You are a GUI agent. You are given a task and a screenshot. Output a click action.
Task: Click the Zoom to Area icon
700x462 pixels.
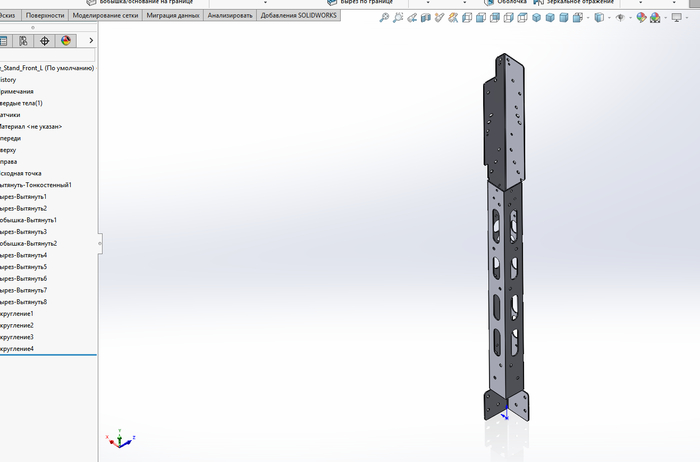[398, 18]
